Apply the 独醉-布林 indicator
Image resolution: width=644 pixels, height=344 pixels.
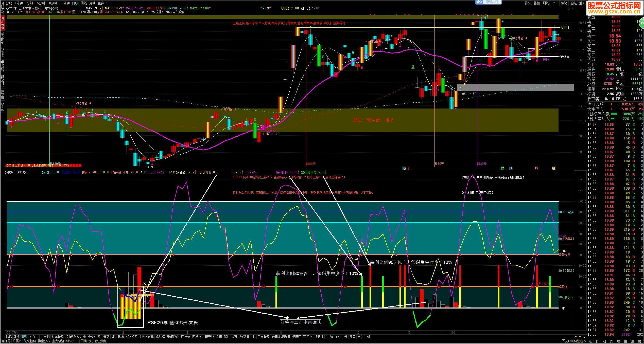coord(147,337)
